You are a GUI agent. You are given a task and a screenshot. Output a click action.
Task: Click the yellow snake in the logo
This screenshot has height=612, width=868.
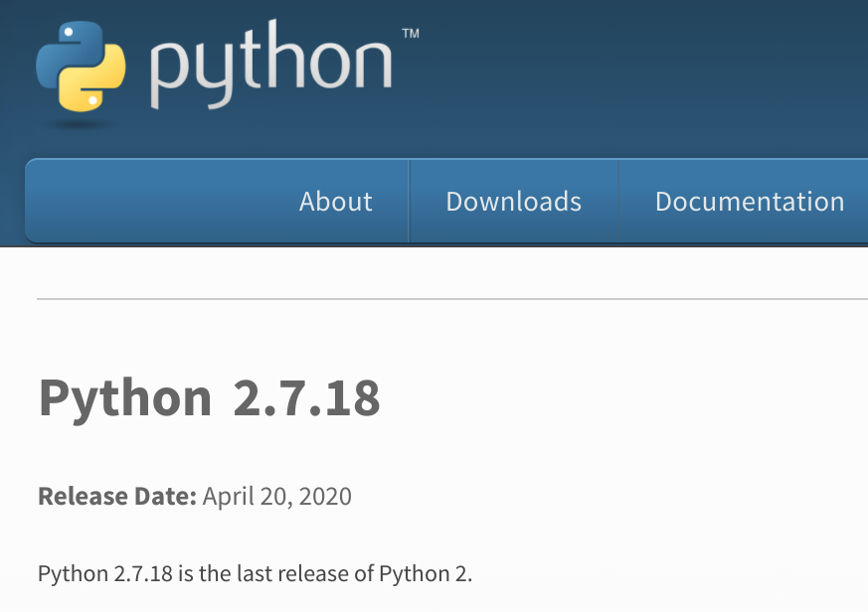click(99, 79)
